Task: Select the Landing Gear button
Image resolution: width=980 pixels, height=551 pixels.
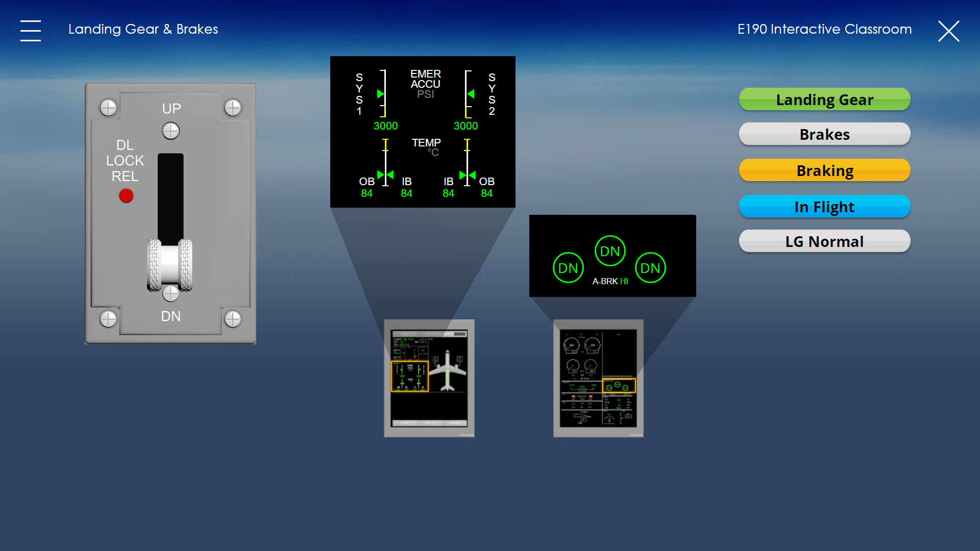Action: tap(824, 99)
